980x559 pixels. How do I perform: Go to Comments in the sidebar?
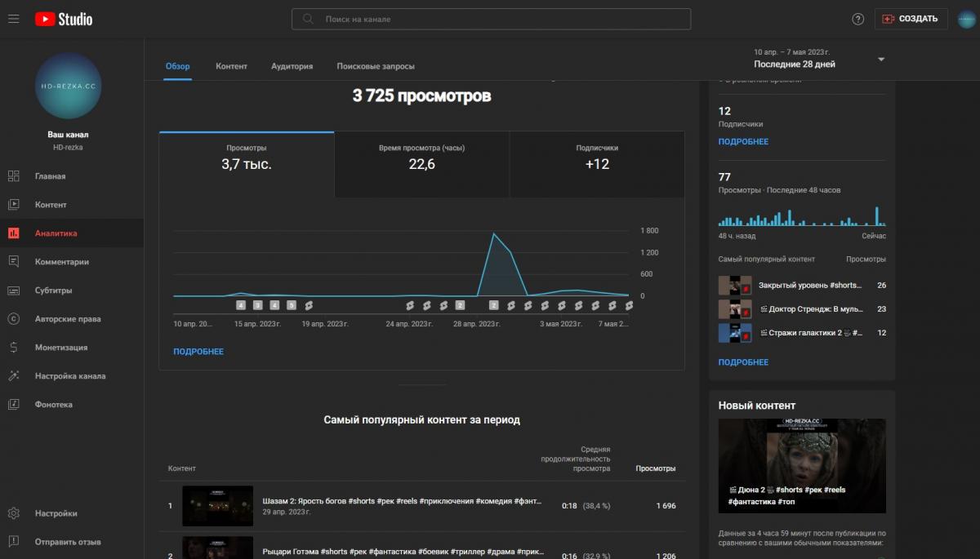[61, 262]
